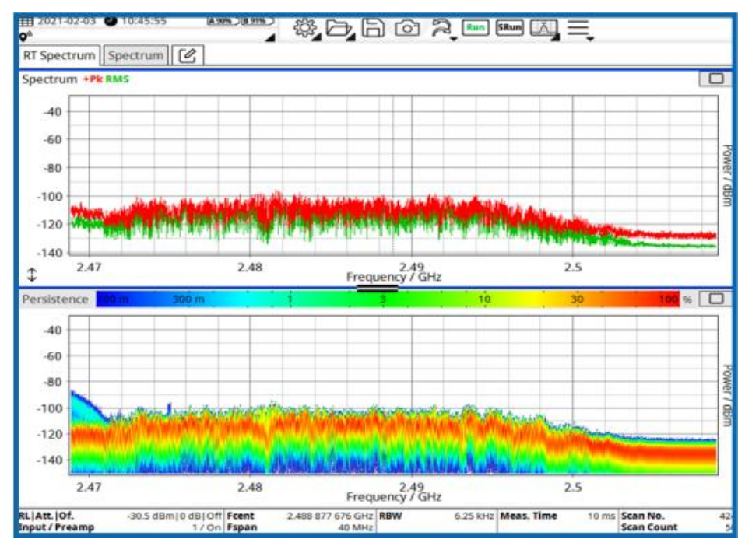The width and height of the screenshot is (752, 560).
Task: Click the preset recall arrow icon
Action: 441,29
